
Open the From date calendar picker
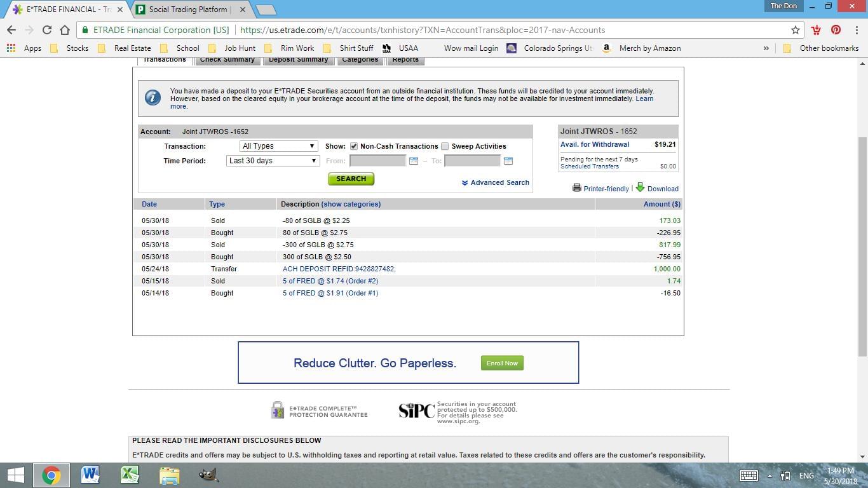pyautogui.click(x=414, y=161)
